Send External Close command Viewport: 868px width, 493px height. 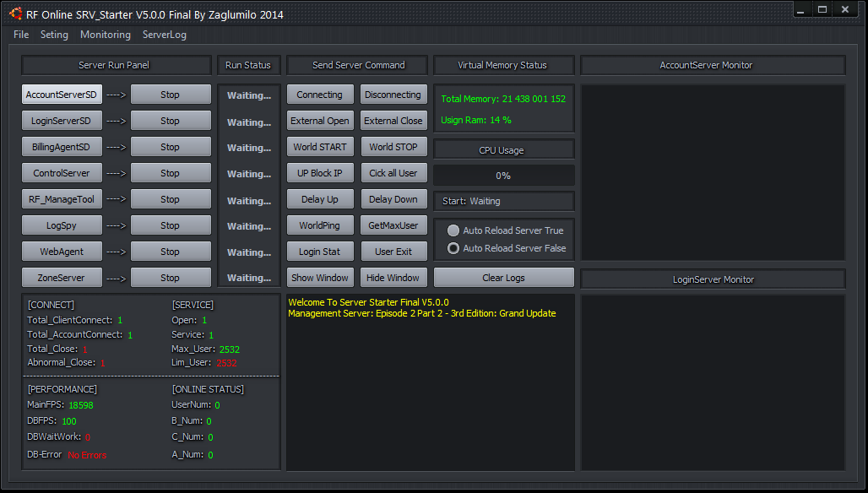point(393,121)
